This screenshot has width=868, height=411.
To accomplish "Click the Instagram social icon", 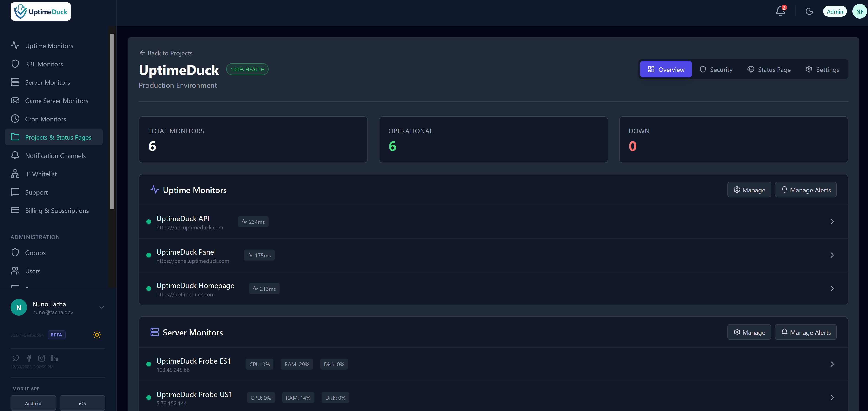I will coord(41,358).
